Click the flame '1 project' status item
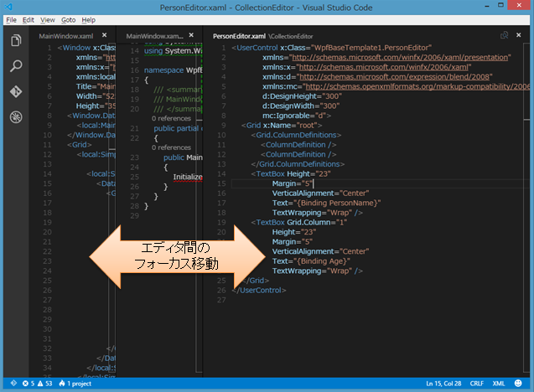The width and height of the screenshot is (534, 392). click(75, 384)
